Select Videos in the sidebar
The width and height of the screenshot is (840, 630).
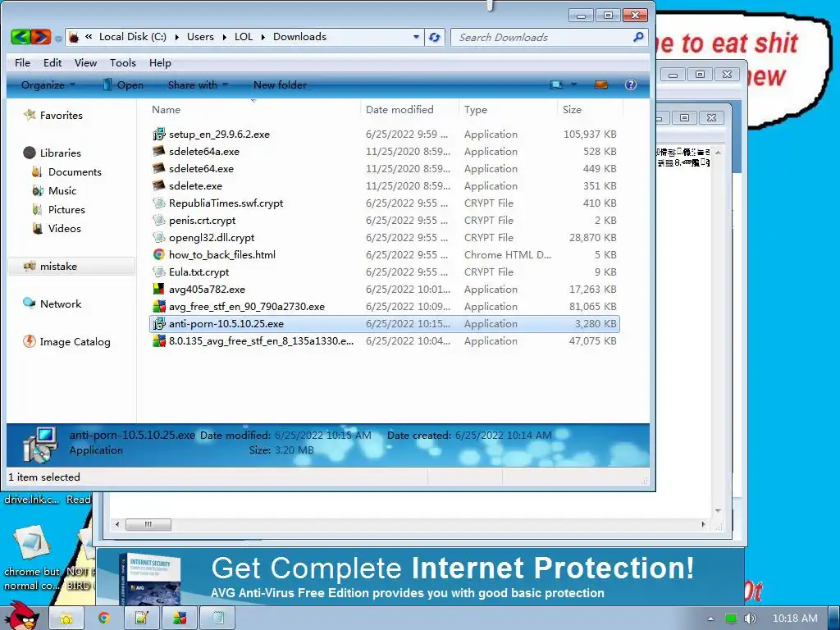point(64,228)
